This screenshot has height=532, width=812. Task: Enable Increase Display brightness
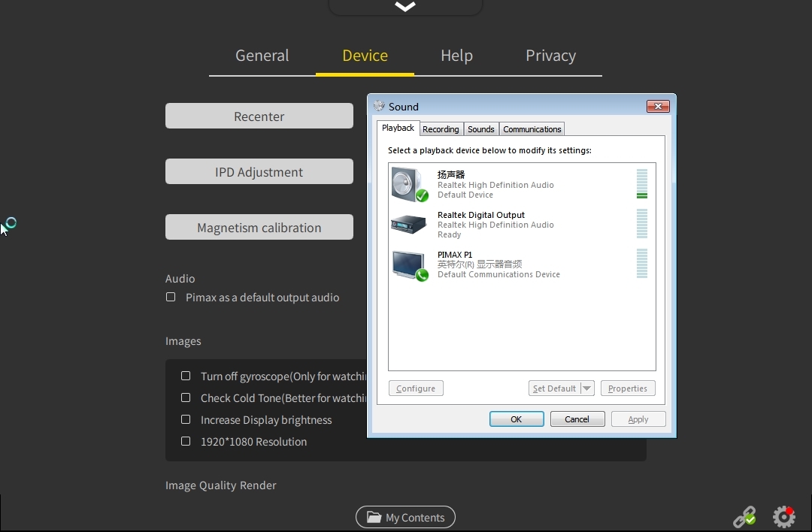tap(186, 419)
